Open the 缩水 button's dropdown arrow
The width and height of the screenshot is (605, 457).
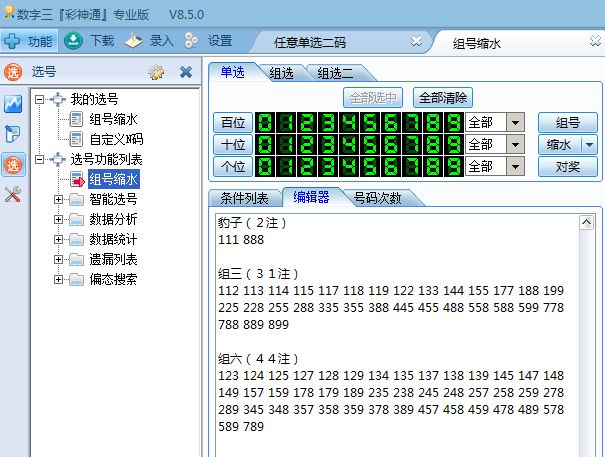click(x=588, y=145)
